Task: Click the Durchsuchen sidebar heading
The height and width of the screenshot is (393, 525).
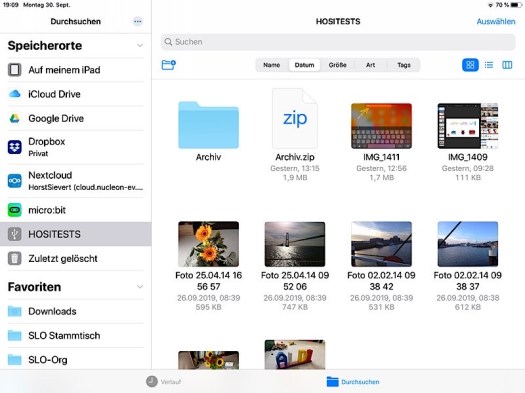Action: pyautogui.click(x=76, y=21)
